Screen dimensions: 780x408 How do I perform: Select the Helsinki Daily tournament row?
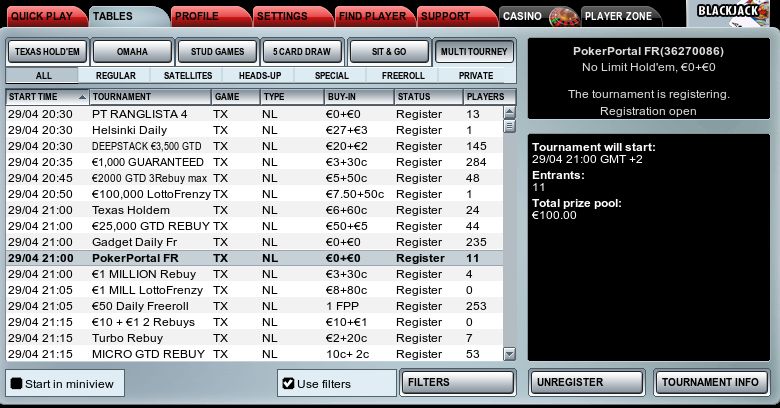pos(254,130)
